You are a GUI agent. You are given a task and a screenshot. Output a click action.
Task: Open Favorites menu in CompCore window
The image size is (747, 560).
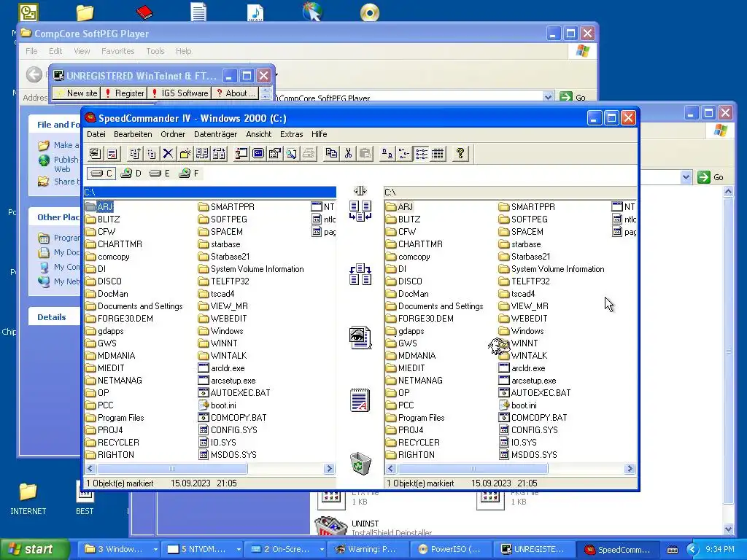click(117, 51)
